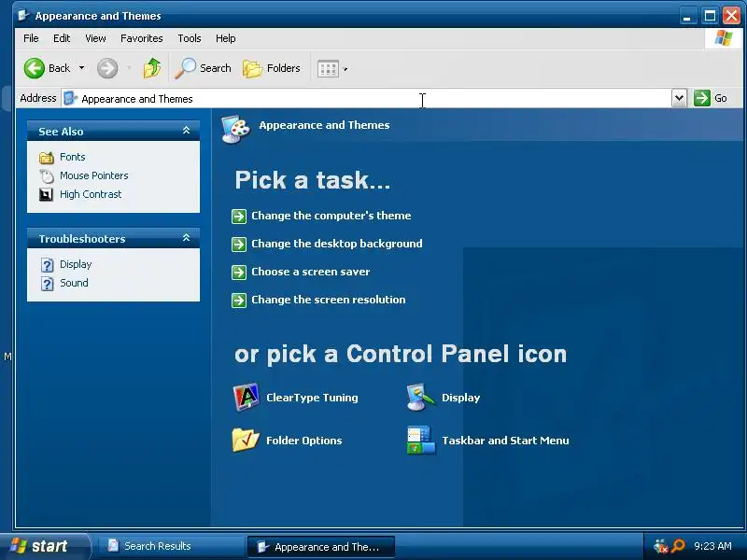Click the Taskbar and Start Menu label
This screenshot has width=747, height=560.
point(505,441)
